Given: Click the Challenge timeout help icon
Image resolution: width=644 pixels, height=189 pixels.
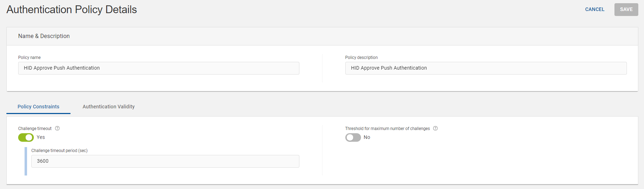Looking at the screenshot, I should tap(57, 129).
